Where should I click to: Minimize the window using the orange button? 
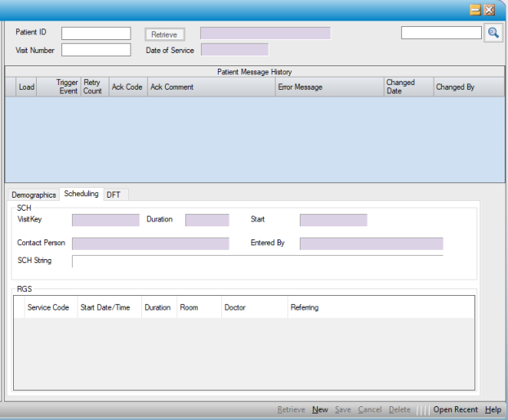(x=475, y=10)
